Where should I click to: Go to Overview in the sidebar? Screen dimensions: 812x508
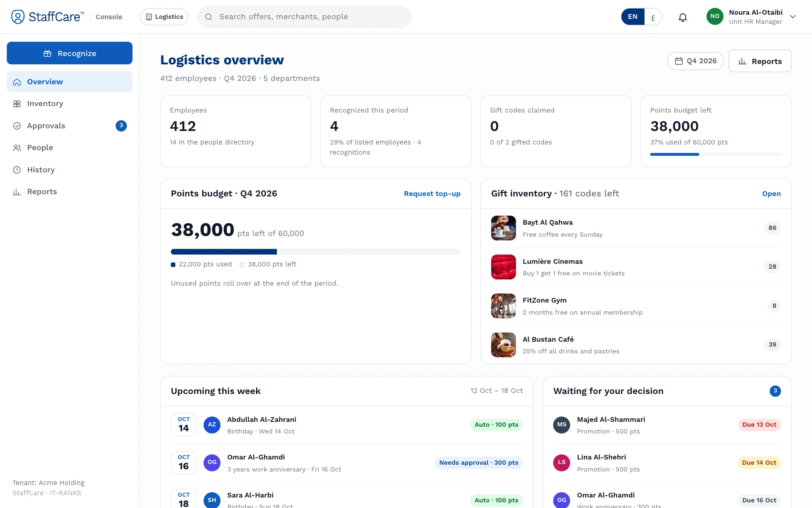pos(70,82)
